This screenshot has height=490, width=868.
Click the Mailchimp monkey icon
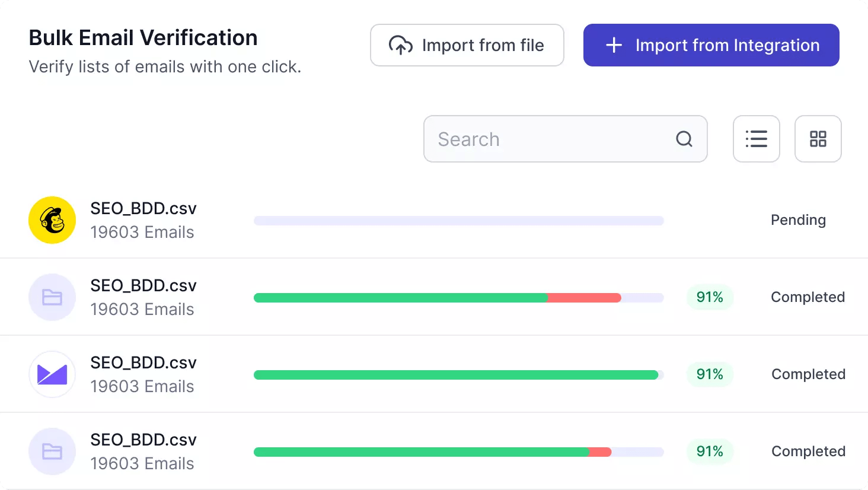(x=52, y=220)
